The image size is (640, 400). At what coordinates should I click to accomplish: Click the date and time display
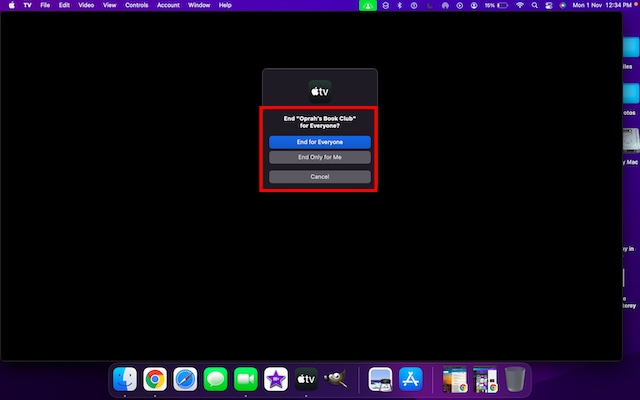coord(602,5)
